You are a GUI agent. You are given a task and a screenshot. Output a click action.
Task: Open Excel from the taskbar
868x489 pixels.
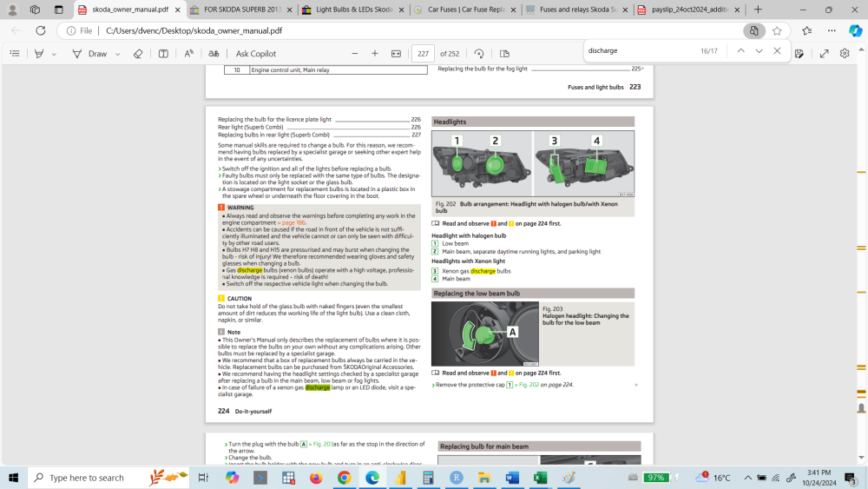click(540, 478)
